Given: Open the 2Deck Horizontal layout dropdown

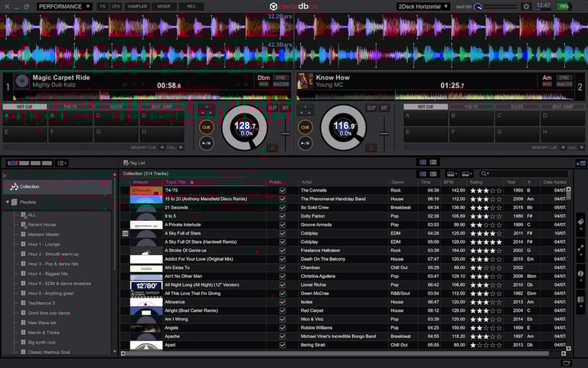Looking at the screenshot, I should pyautogui.click(x=423, y=6).
